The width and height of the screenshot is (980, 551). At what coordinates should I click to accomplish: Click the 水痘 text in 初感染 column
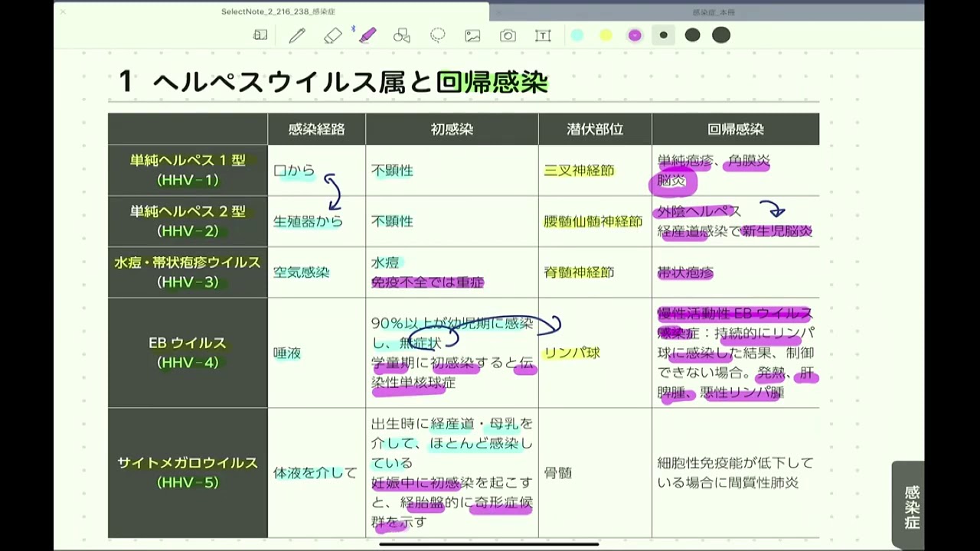click(x=385, y=262)
